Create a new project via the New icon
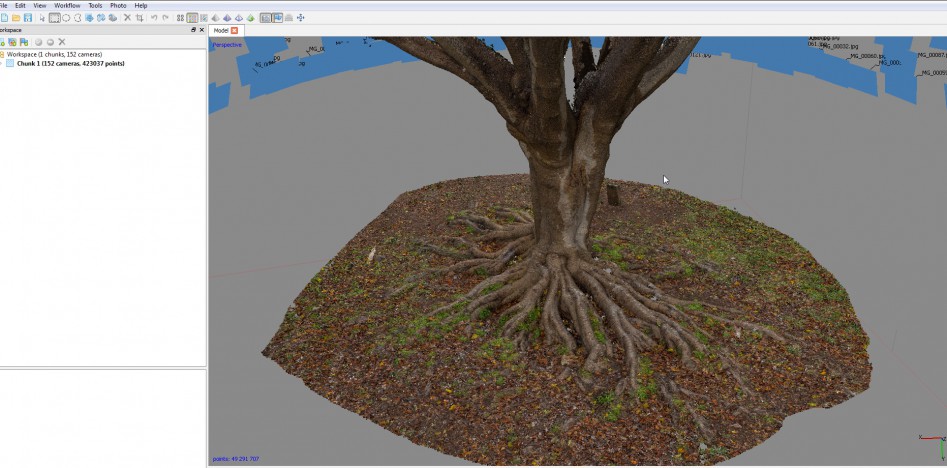The width and height of the screenshot is (947, 468). [4, 18]
